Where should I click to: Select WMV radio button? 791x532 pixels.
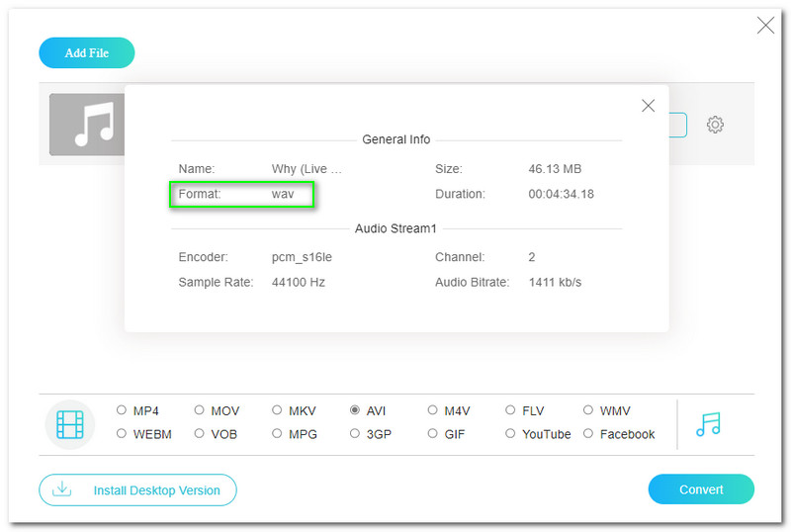click(588, 410)
